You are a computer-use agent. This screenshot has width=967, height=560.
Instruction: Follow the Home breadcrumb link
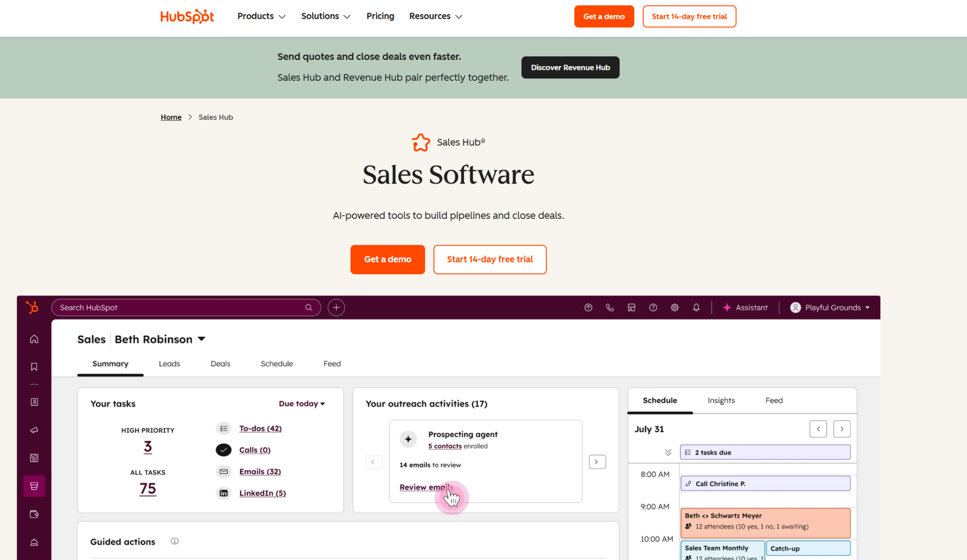click(x=171, y=117)
